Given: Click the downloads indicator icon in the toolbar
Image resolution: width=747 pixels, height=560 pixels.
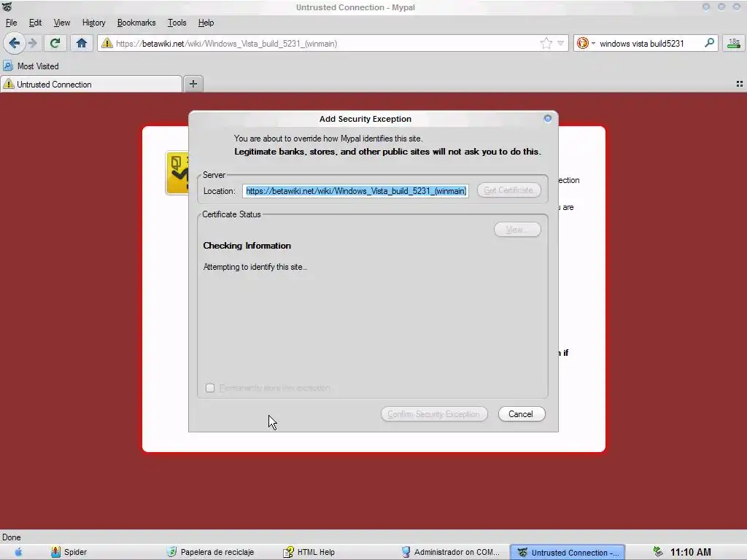Looking at the screenshot, I should [x=734, y=43].
